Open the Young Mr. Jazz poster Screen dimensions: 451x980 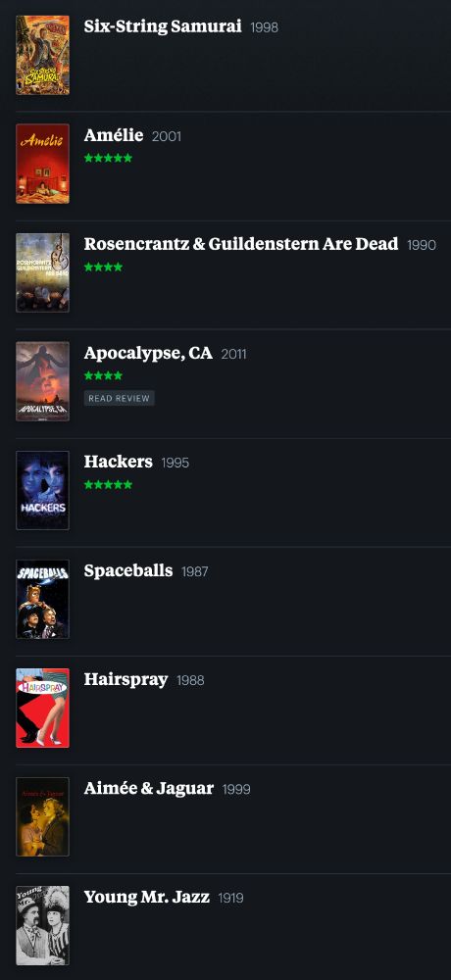click(x=42, y=925)
